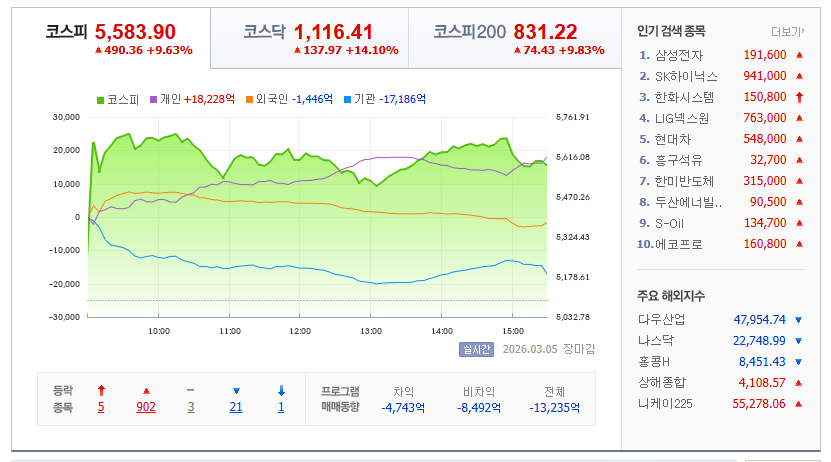Open 더보기 link for popular stocks
Viewport: 831px width, 462px height.
click(788, 32)
